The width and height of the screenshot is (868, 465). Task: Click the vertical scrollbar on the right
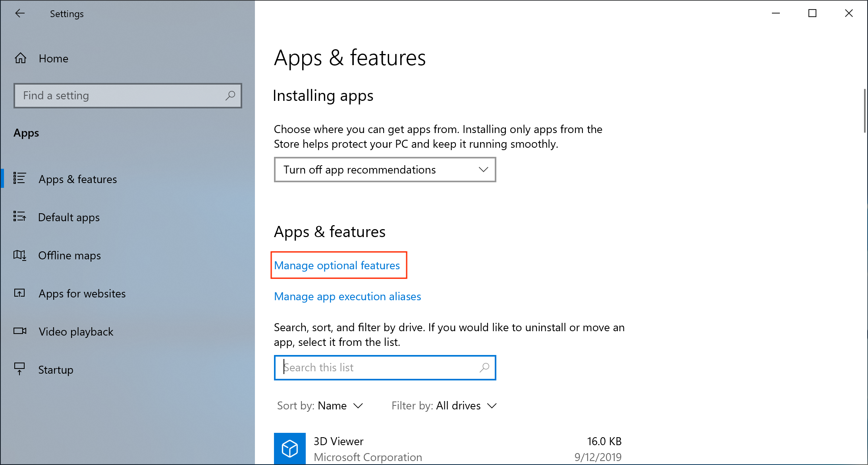pyautogui.click(x=865, y=111)
